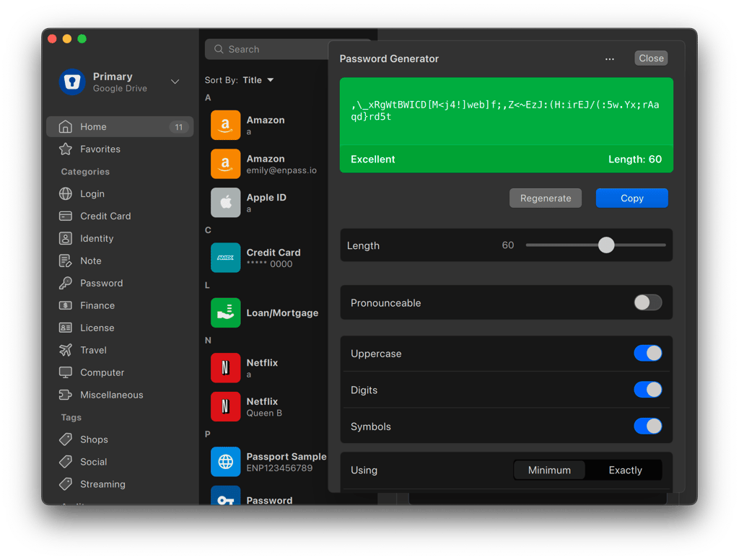Click the Travel airplane icon
The height and width of the screenshot is (560, 739).
66,350
